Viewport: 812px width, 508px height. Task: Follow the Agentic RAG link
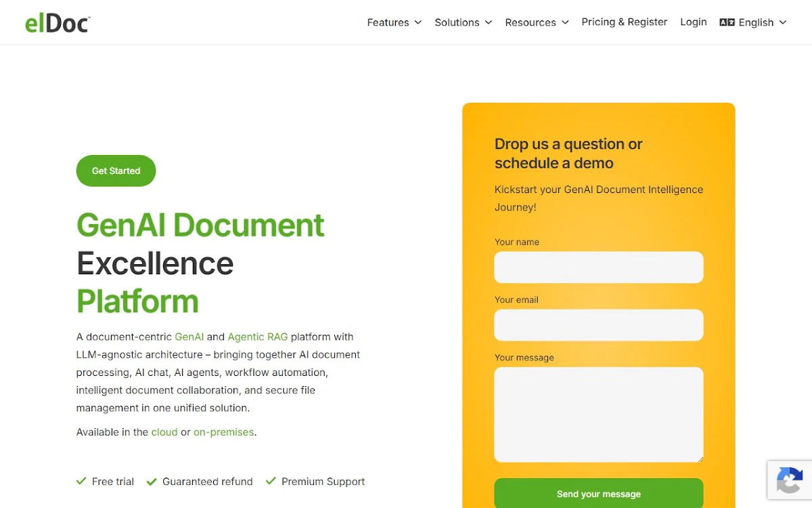coord(258,337)
